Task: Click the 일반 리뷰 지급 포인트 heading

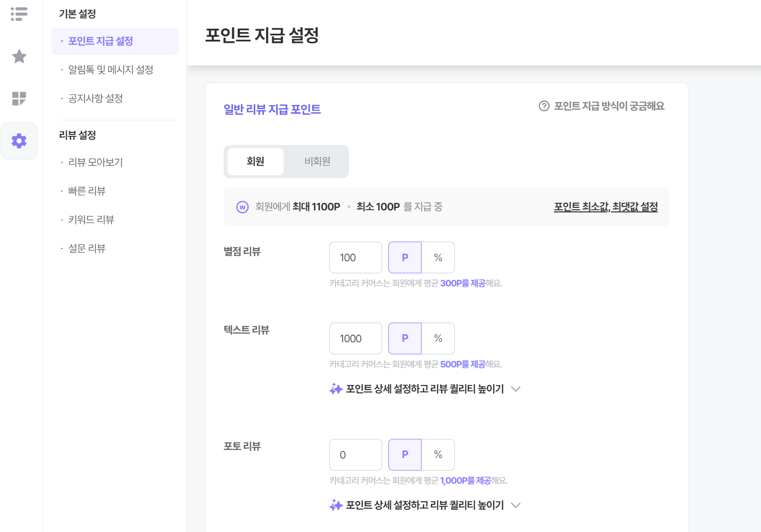Action: click(x=272, y=109)
